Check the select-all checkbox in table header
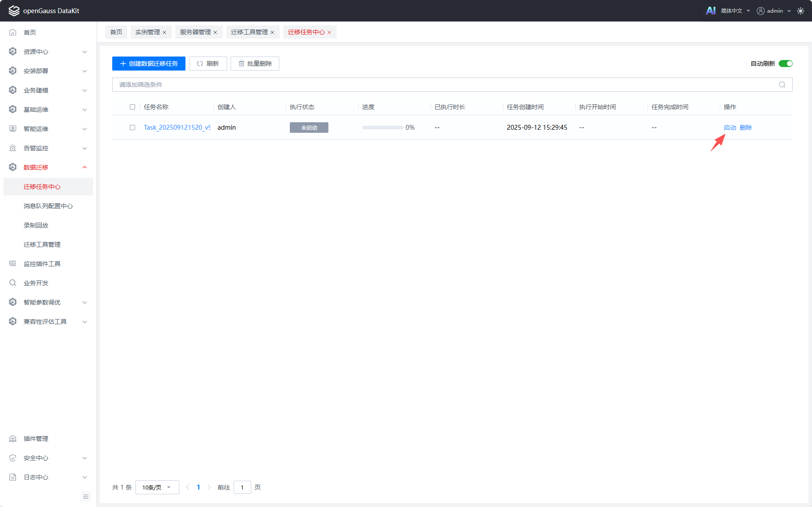This screenshot has height=507, width=812. click(x=132, y=107)
